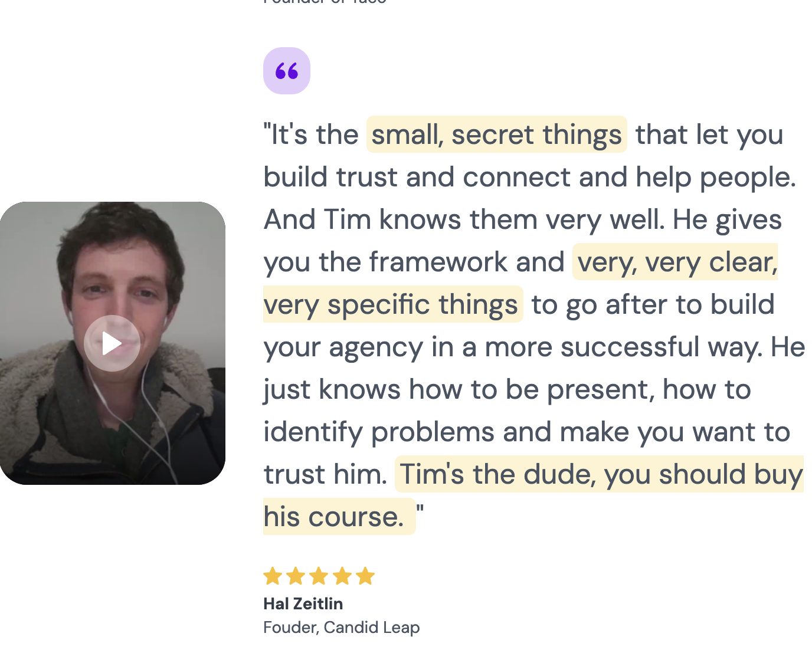
Task: Select the third gold rating star
Action: [x=319, y=576]
